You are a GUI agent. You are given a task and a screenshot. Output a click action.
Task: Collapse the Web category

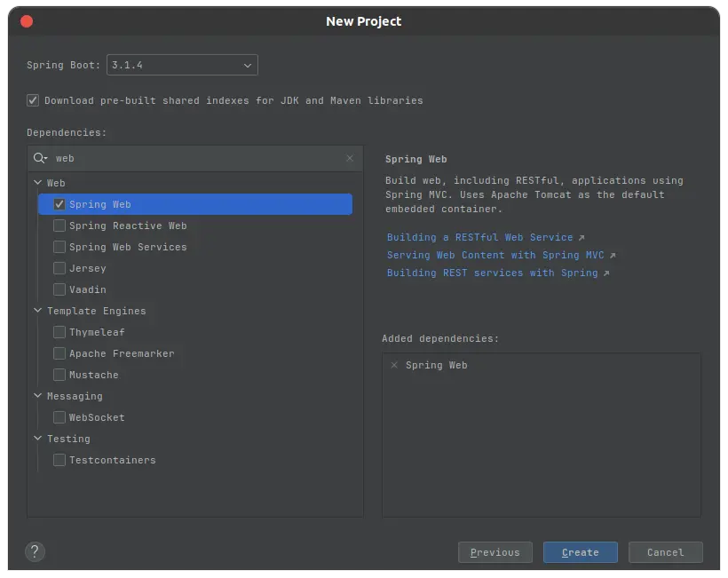coord(37,182)
